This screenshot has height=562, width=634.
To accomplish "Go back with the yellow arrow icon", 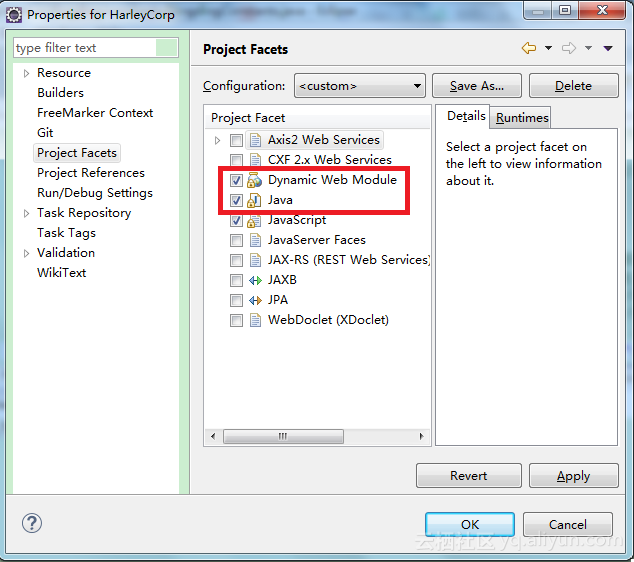I will [529, 48].
